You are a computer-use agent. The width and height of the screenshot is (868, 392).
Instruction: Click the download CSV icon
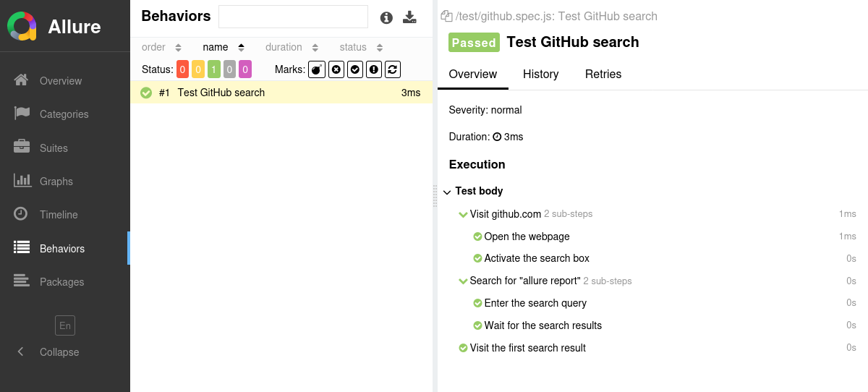[410, 17]
